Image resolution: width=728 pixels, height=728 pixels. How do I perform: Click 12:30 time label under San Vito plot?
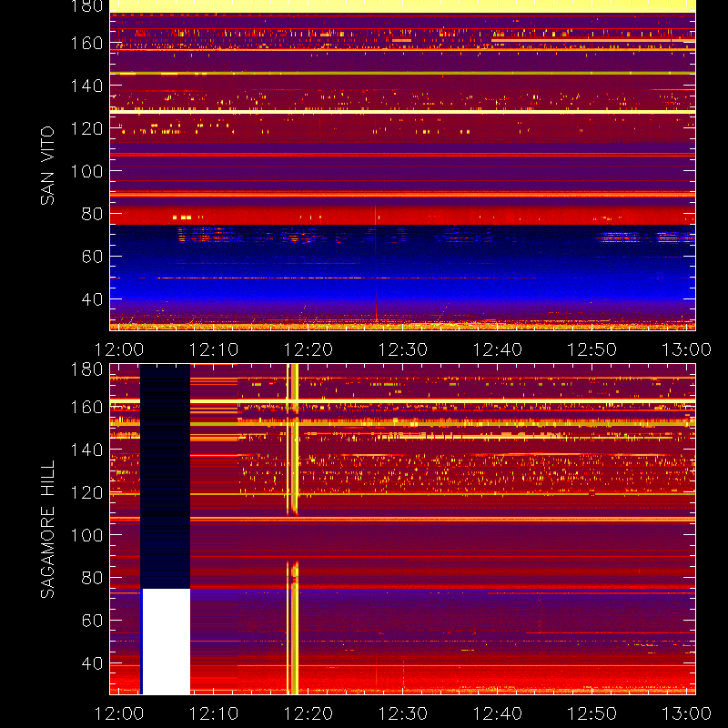403,349
